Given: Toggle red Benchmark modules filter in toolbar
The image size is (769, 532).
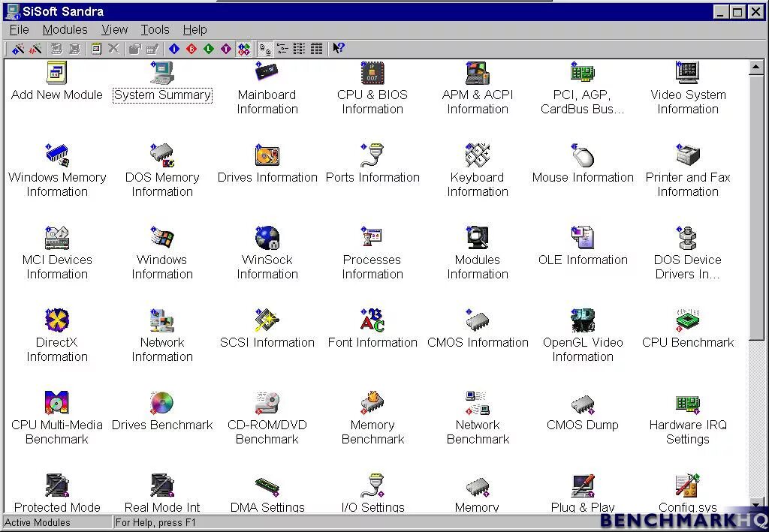Looking at the screenshot, I should click(191, 49).
